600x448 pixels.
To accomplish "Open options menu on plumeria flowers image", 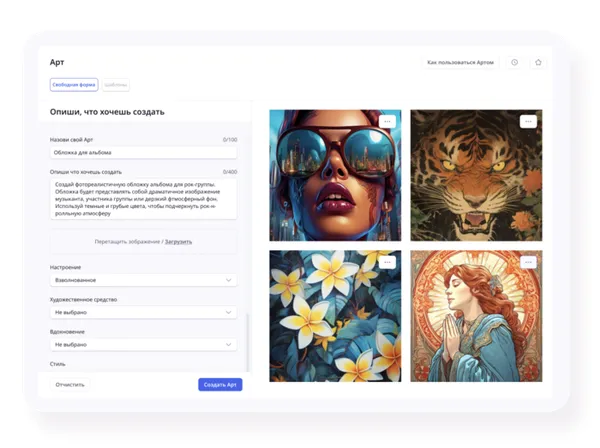I will (x=387, y=262).
